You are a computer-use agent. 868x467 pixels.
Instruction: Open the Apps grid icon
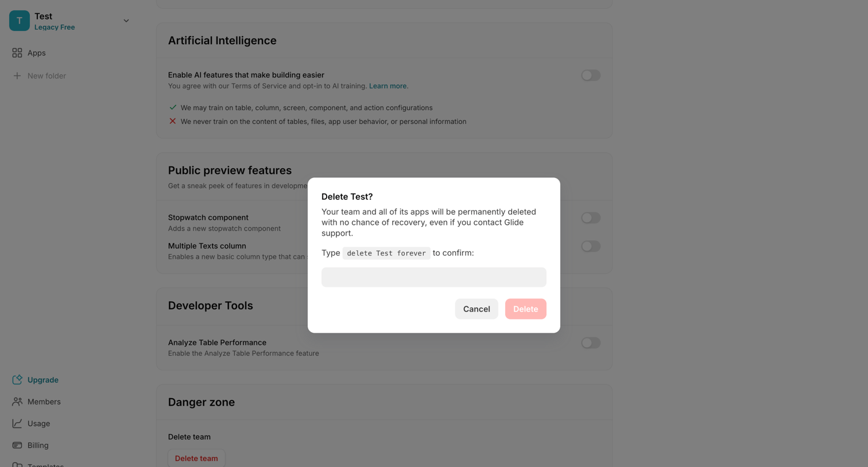17,53
